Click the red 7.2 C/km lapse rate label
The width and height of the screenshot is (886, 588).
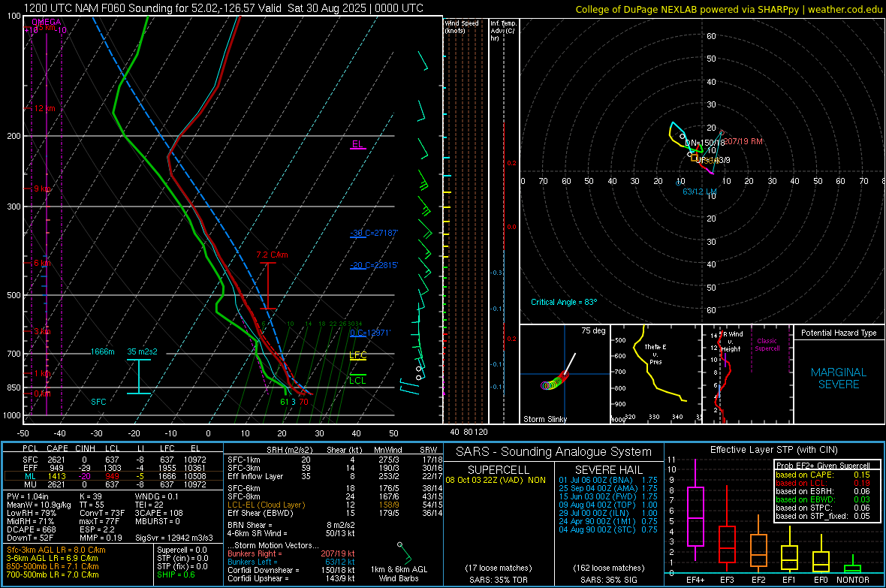(272, 255)
